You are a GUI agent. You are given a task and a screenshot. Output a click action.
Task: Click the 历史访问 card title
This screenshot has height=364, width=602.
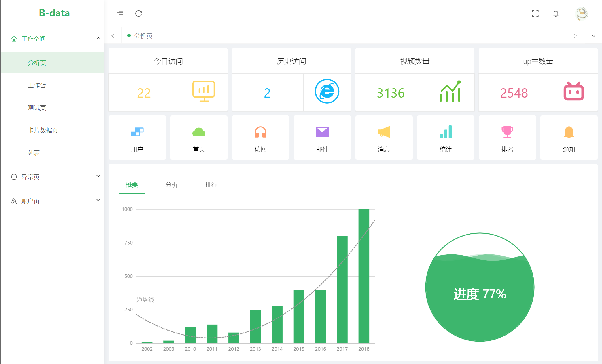[x=291, y=61]
